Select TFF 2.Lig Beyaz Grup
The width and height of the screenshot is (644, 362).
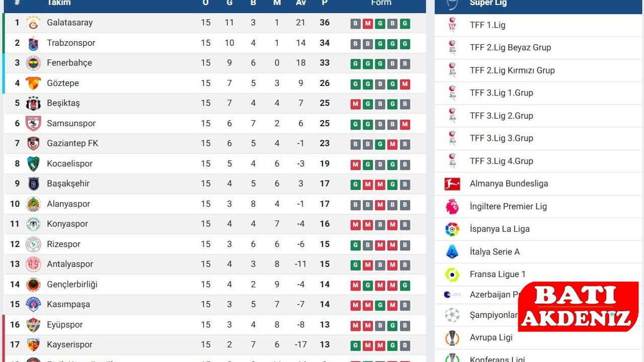[510, 48]
